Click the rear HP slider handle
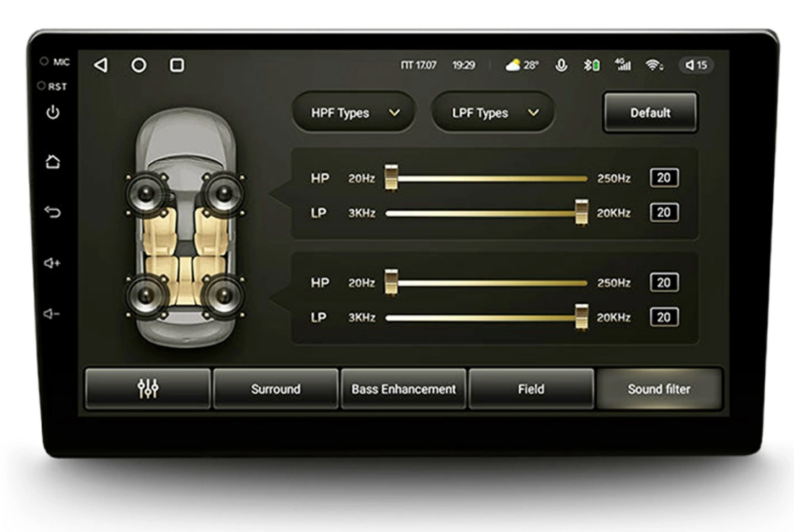 (391, 282)
